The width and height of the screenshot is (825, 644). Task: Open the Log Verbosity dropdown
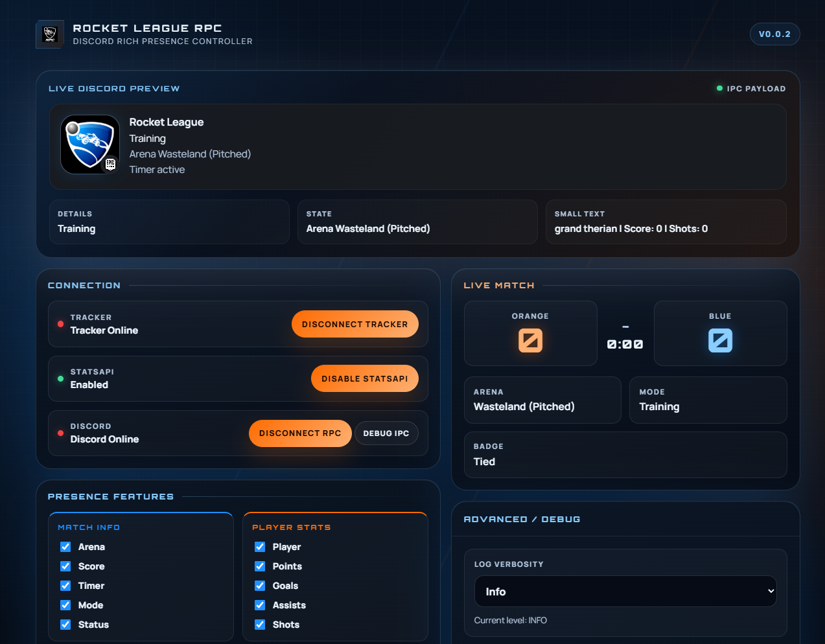(625, 592)
